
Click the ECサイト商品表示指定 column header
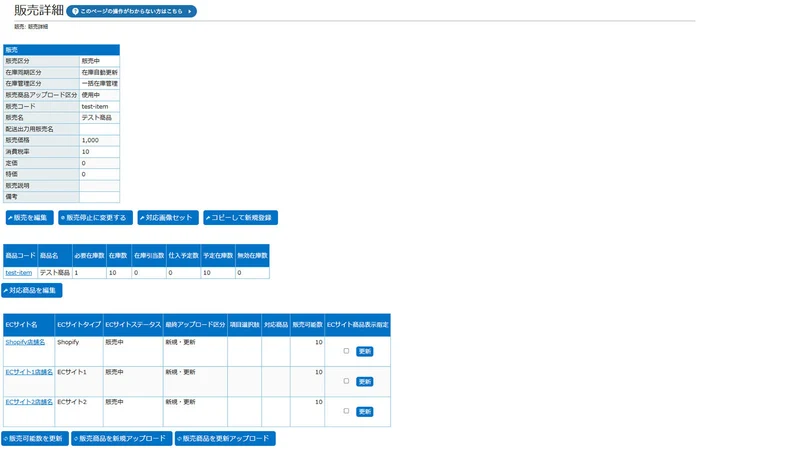click(x=358, y=325)
